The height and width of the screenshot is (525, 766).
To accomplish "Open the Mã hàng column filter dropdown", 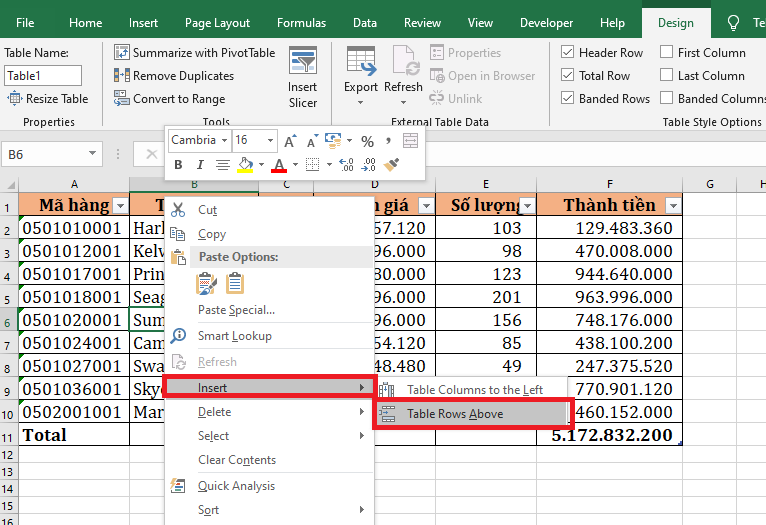I will [x=120, y=205].
